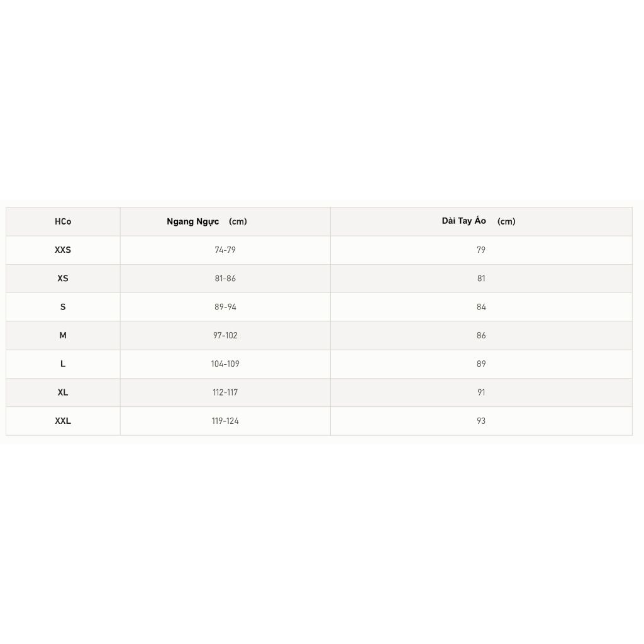
Task: Select the XXL size row label
Action: (63, 421)
